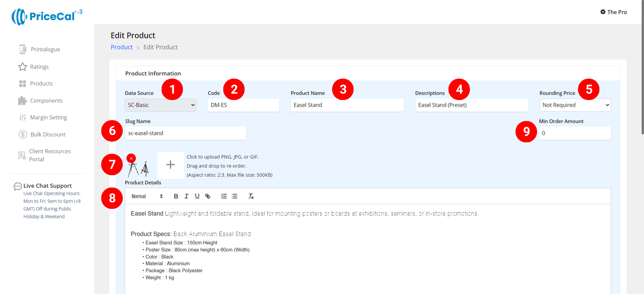Open the Bulk Discount page
Screen dimensions: 644x294
tap(48, 135)
